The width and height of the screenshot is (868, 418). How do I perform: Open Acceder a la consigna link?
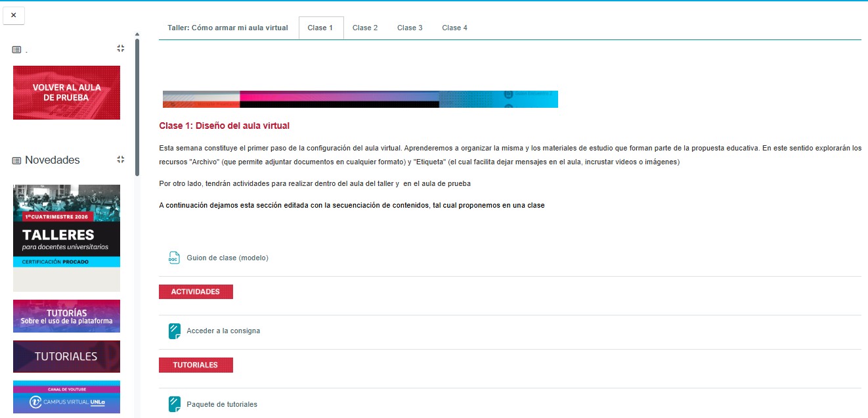point(223,331)
